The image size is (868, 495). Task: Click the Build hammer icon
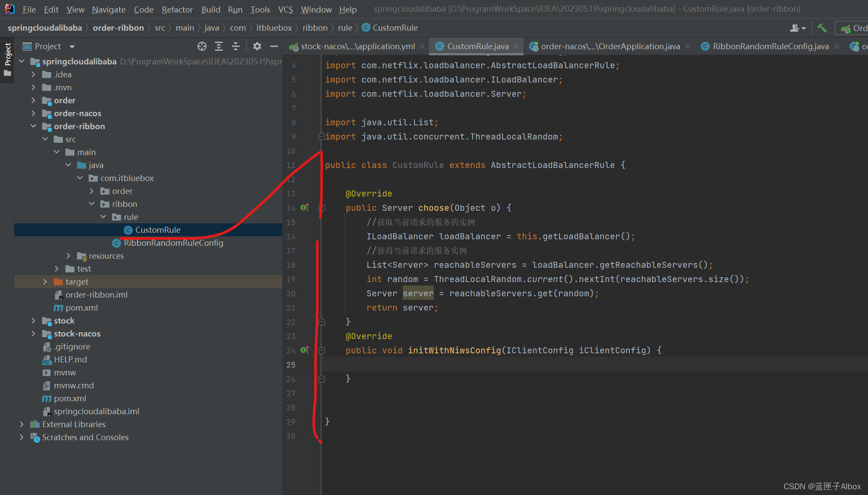click(822, 28)
